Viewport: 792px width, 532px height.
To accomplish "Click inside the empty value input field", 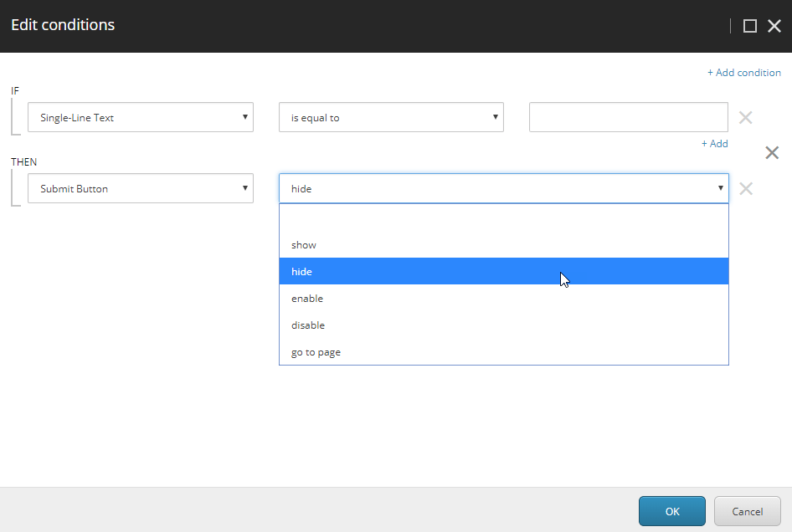I will coord(628,117).
